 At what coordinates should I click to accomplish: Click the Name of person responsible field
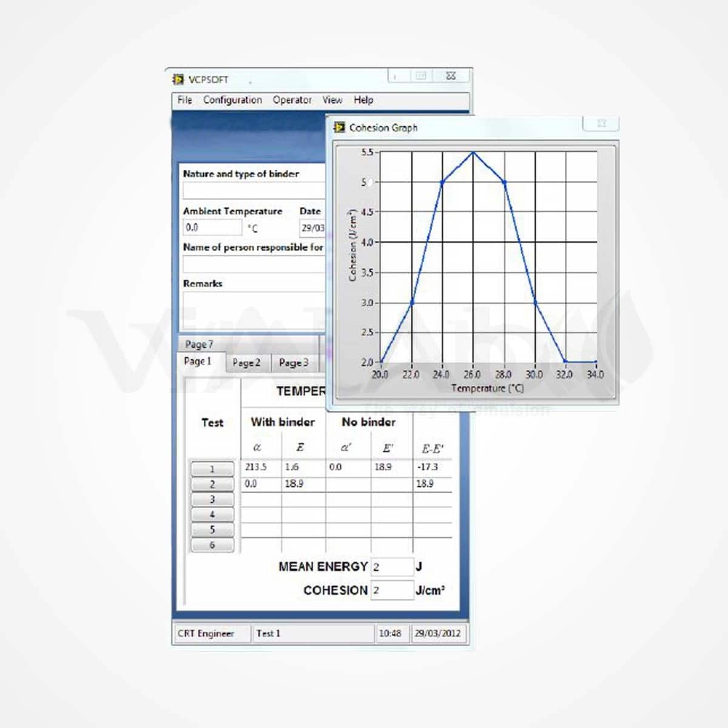(254, 264)
